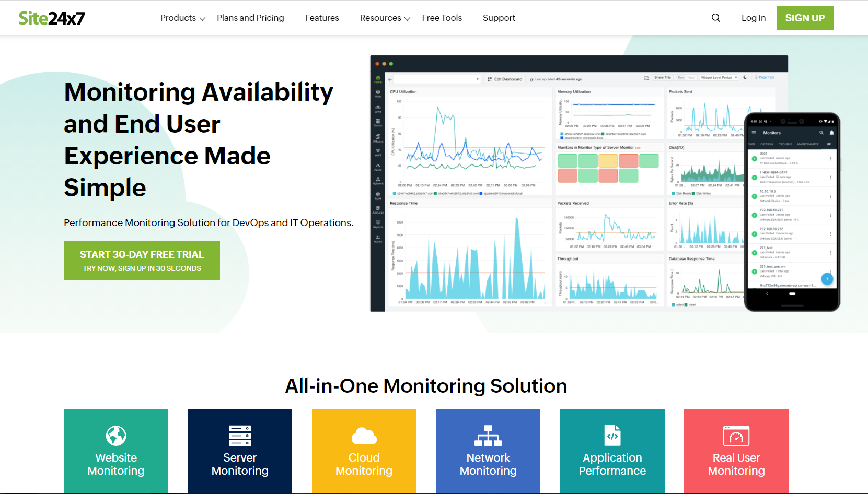
Task: Expand the Resources menu chevron
Action: (407, 19)
